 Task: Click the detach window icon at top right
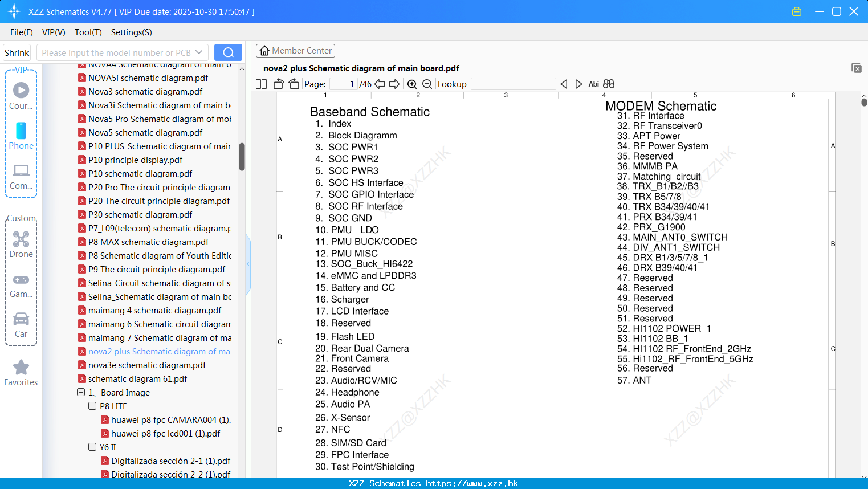pyautogui.click(x=857, y=68)
